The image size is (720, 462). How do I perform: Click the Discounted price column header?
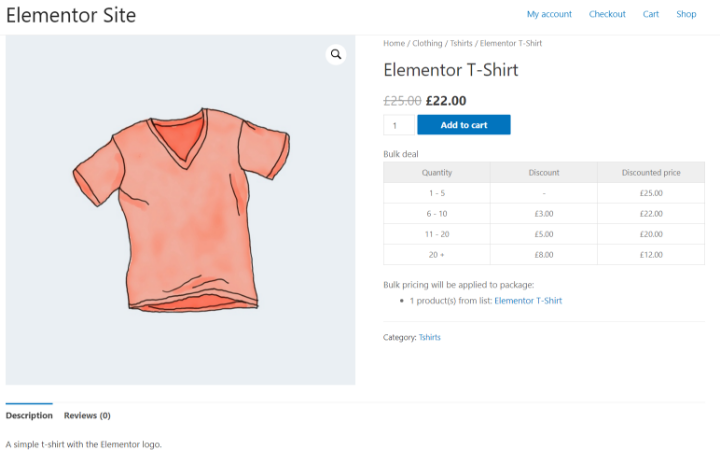coord(650,172)
